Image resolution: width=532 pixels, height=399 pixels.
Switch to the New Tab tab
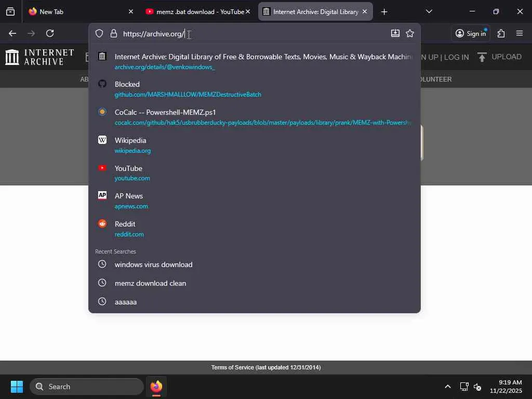point(82,11)
